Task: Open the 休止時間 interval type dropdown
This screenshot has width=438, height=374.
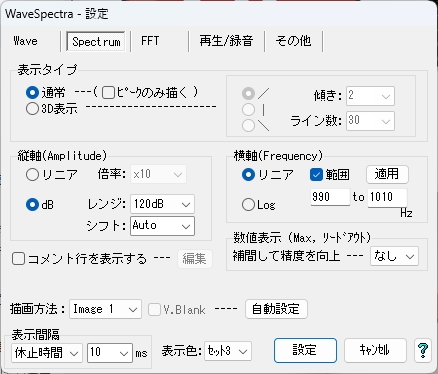Action: click(x=46, y=353)
